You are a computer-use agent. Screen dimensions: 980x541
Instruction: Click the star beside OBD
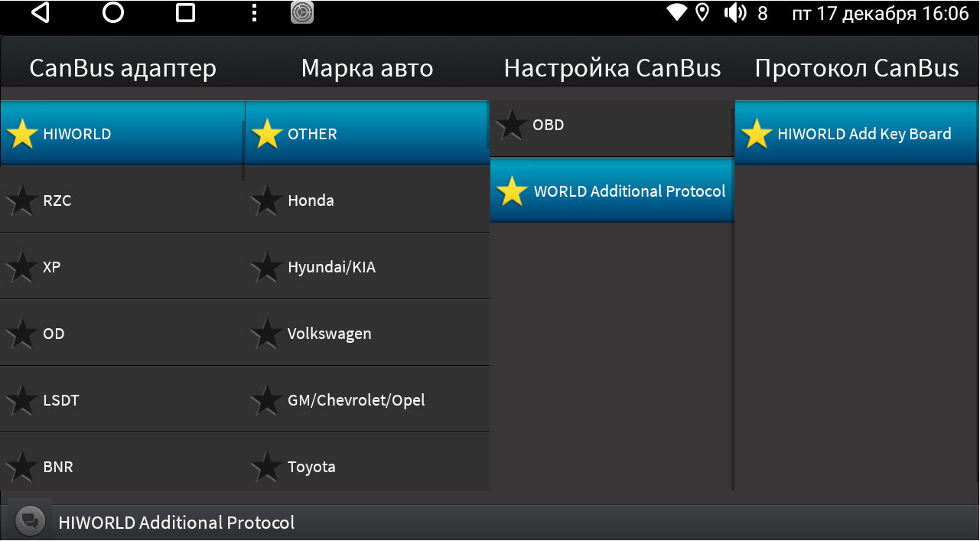pos(512,125)
